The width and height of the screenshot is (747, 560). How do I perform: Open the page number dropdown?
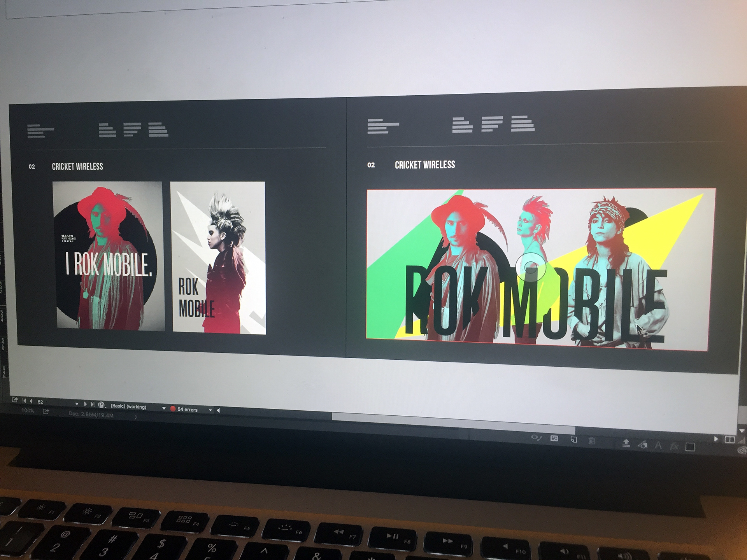(x=77, y=404)
